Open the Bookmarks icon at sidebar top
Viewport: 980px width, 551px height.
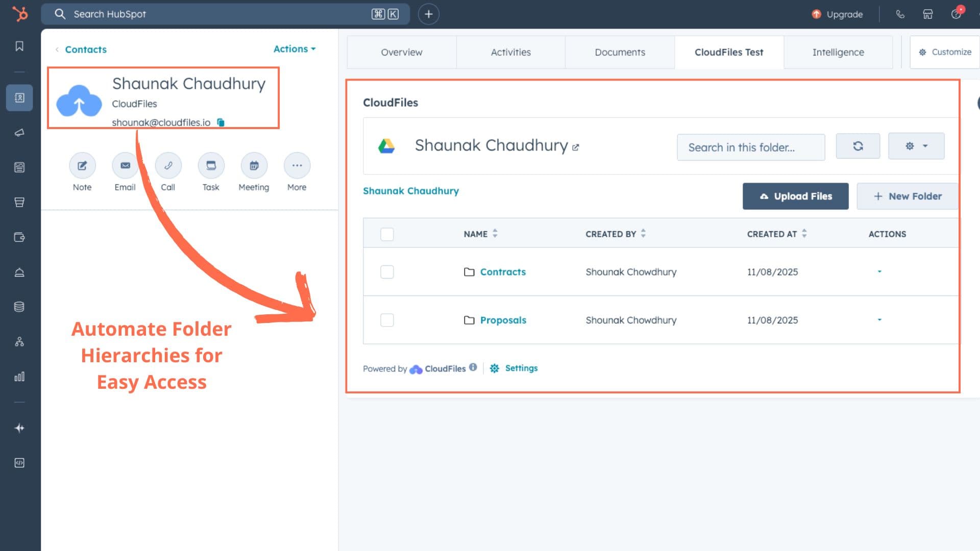click(19, 46)
